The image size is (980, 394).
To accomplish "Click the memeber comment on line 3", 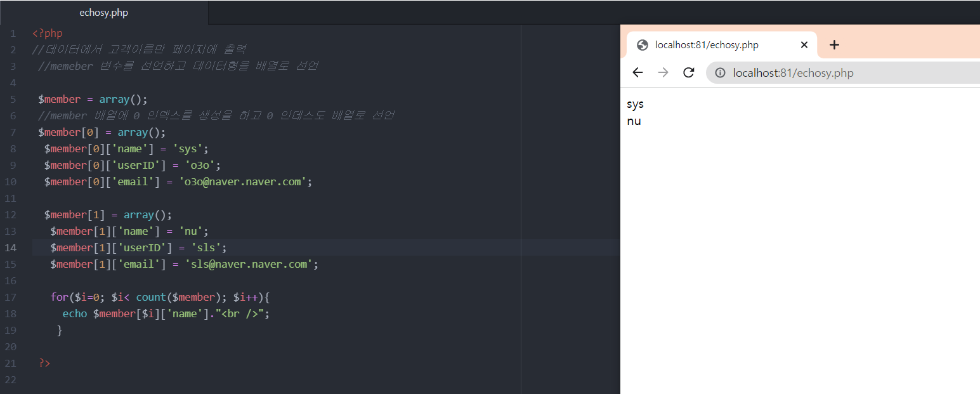I will coord(178,66).
